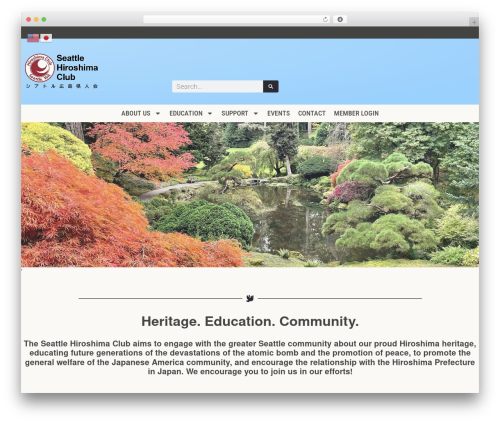Close the browser window with red button
500x423 pixels.
[x=29, y=19]
